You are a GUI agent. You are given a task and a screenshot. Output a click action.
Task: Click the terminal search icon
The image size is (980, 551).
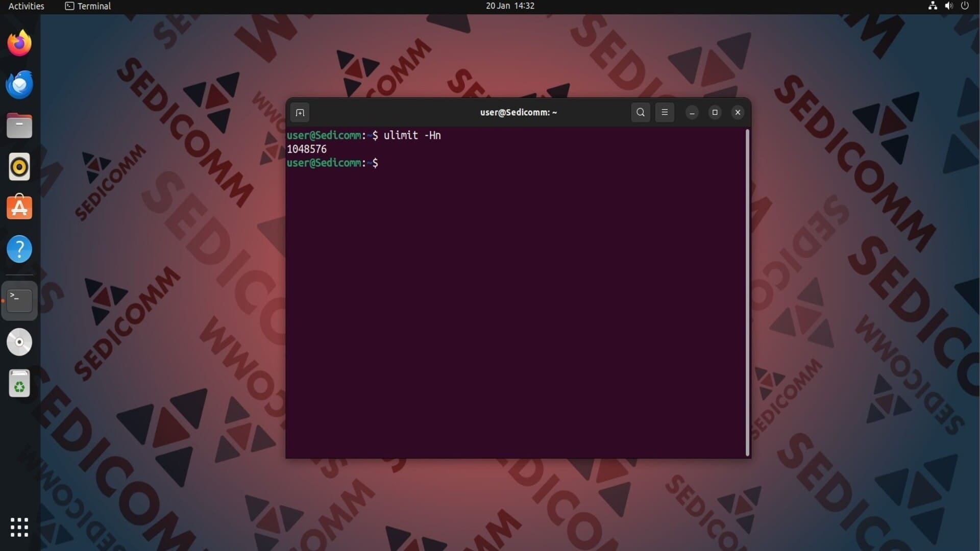(x=641, y=112)
